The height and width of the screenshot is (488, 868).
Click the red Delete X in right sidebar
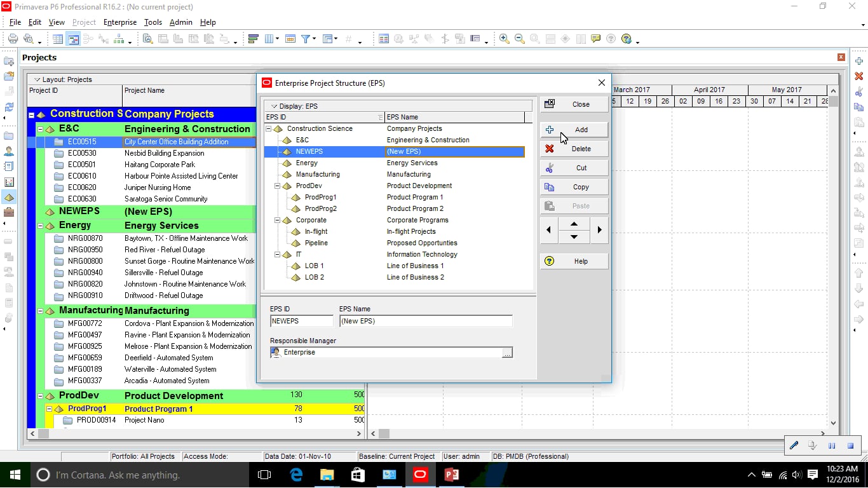(x=859, y=76)
